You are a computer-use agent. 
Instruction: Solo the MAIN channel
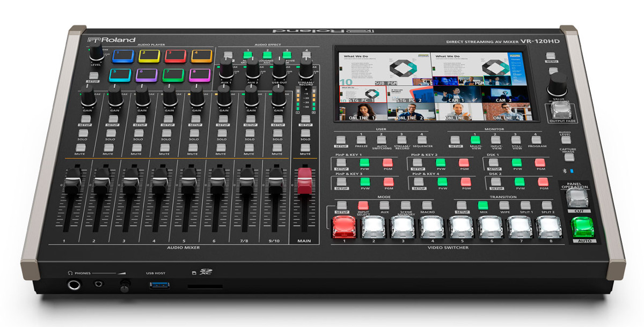pyautogui.click(x=305, y=133)
